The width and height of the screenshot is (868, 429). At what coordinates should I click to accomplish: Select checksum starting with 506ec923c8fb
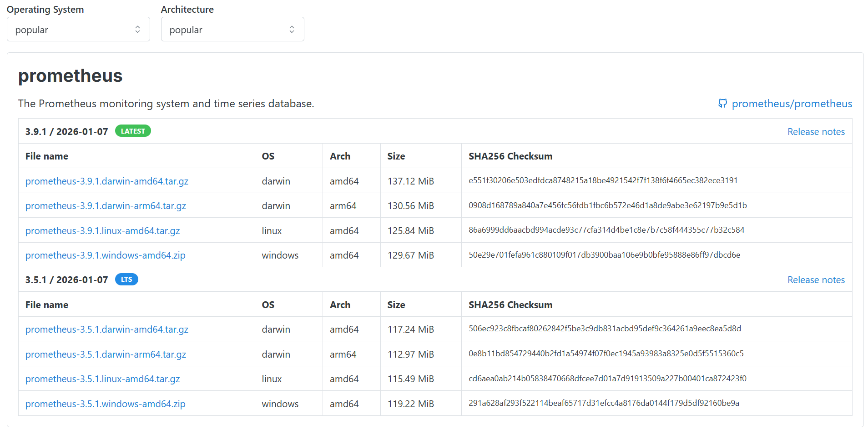pyautogui.click(x=605, y=329)
